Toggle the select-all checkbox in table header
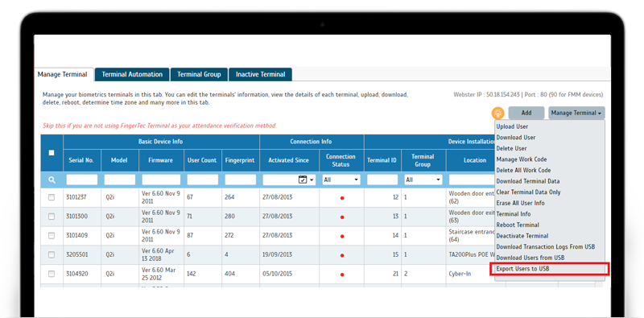The height and width of the screenshot is (318, 644). pos(52,153)
